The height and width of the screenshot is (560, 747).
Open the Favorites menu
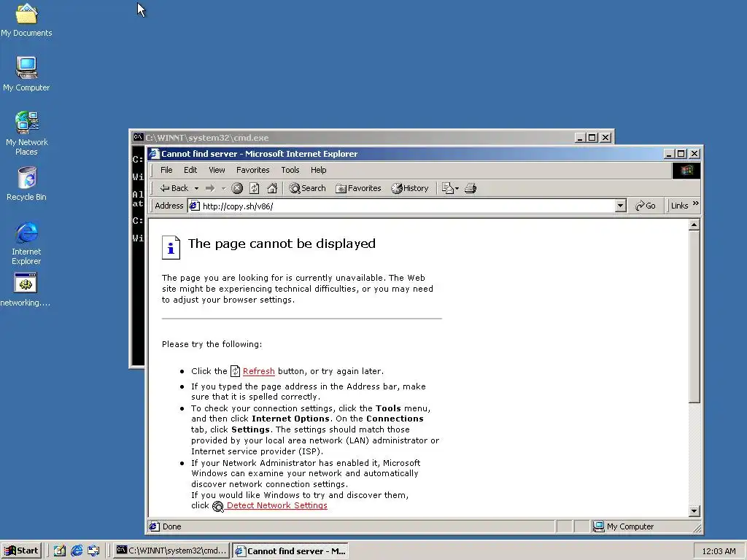point(252,170)
